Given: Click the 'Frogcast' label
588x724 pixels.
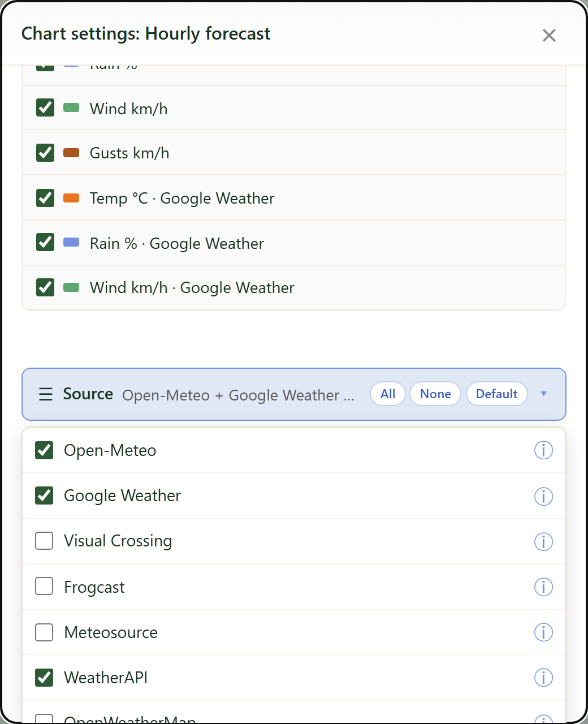Looking at the screenshot, I should pyautogui.click(x=94, y=588).
